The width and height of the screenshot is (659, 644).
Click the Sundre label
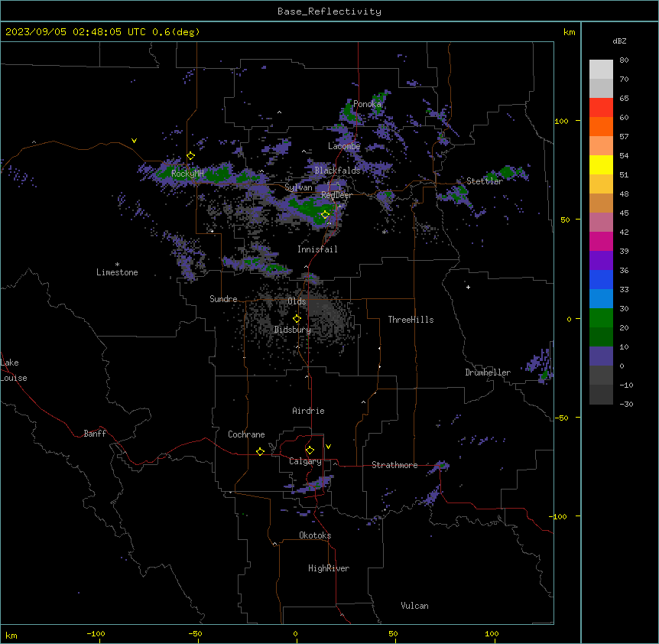223,299
